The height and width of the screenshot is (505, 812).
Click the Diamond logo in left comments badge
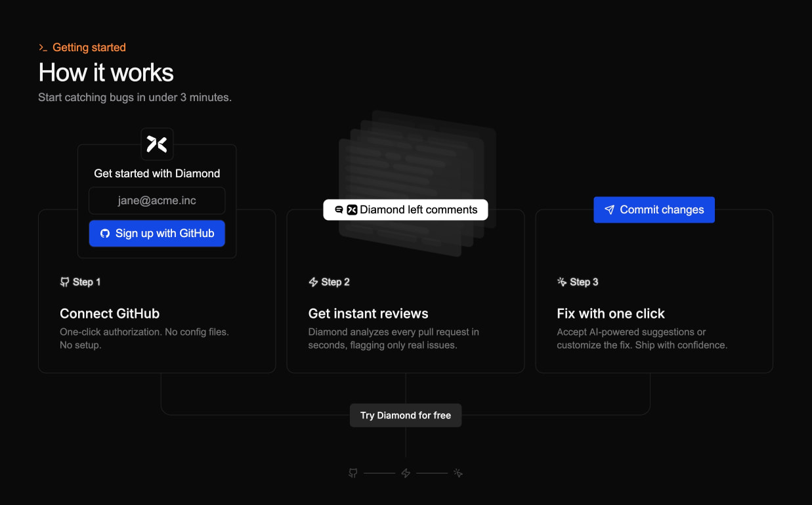(x=352, y=209)
